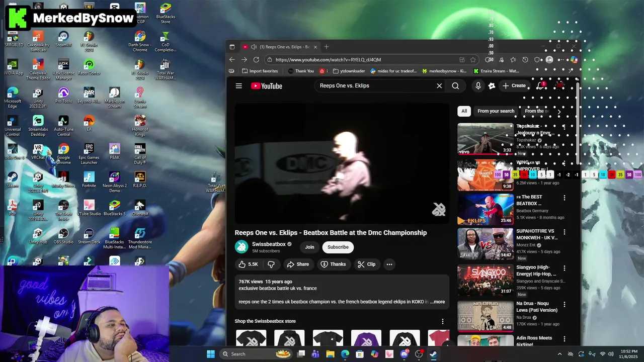Send Thanks to the creator
Image resolution: width=644 pixels, height=362 pixels.
(333, 264)
